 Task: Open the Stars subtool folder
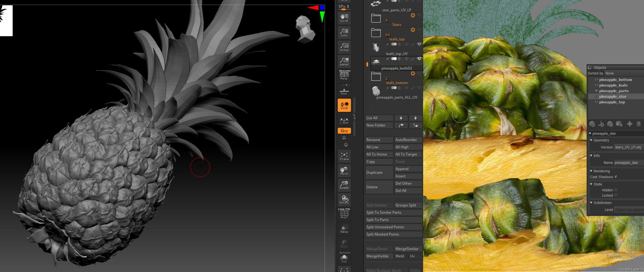pos(376,18)
